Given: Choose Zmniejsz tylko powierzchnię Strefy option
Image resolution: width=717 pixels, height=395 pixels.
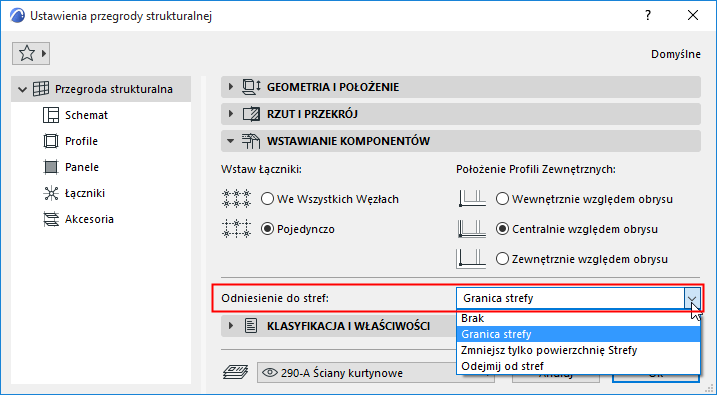Looking at the screenshot, I should [x=578, y=350].
